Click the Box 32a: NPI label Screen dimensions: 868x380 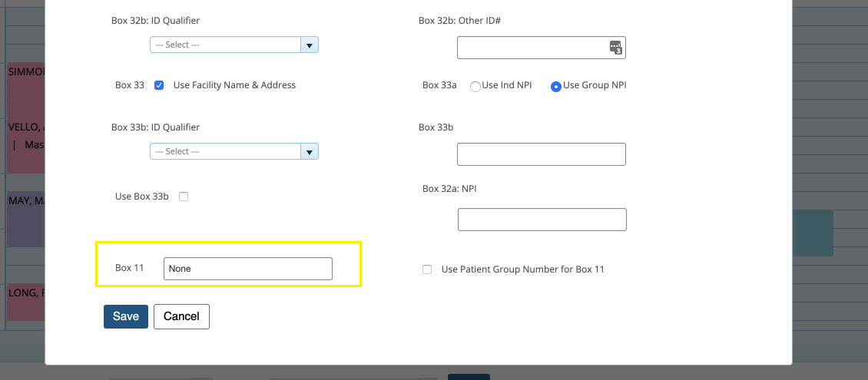pyautogui.click(x=449, y=189)
